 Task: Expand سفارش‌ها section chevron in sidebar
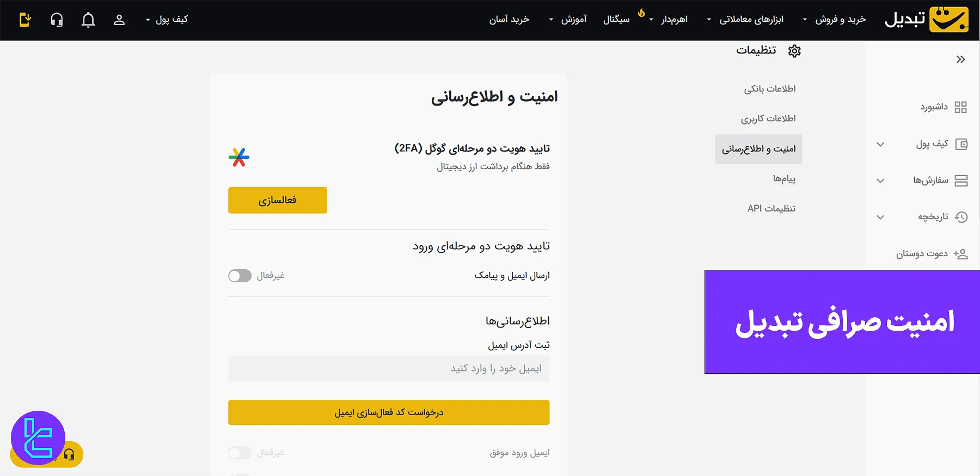tap(880, 181)
